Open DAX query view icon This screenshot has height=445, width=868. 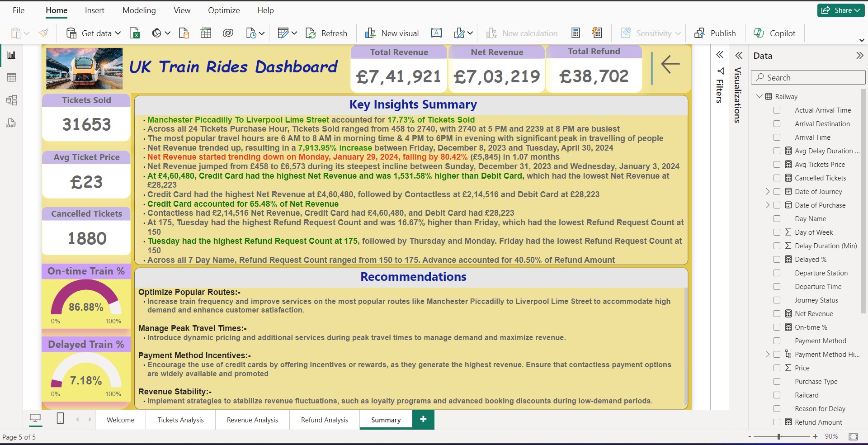[x=11, y=123]
